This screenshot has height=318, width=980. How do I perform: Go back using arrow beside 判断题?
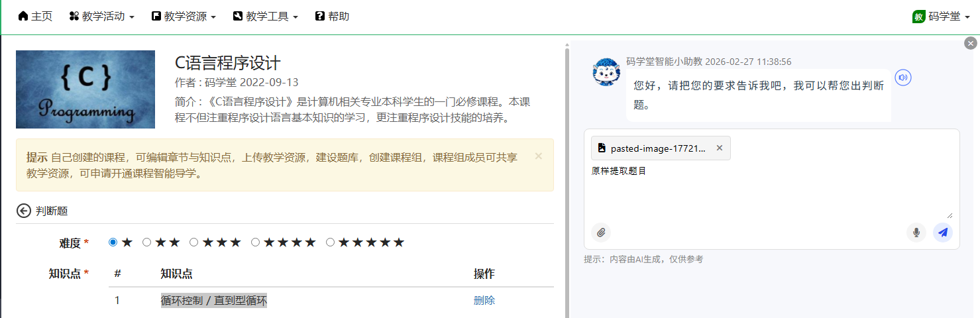point(24,211)
